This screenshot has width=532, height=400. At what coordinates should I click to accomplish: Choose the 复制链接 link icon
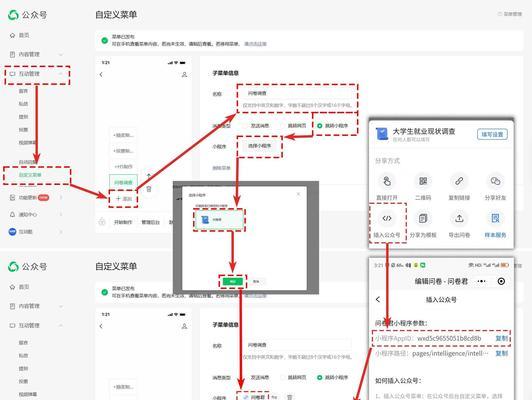coord(459,181)
